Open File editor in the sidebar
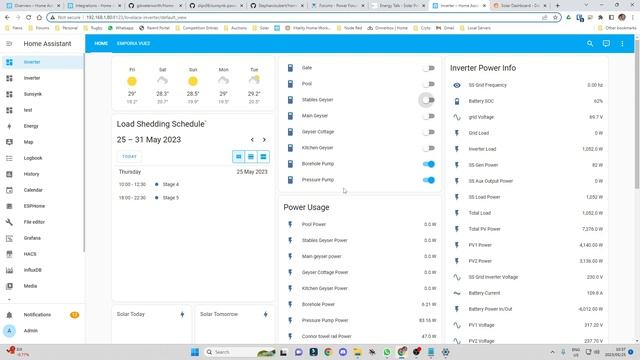This screenshot has width=640, height=360. click(42, 222)
